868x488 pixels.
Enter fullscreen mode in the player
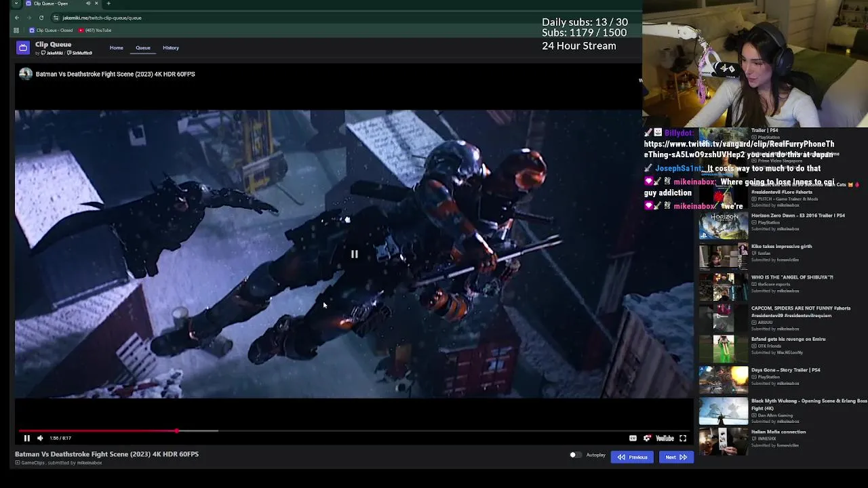click(x=683, y=438)
